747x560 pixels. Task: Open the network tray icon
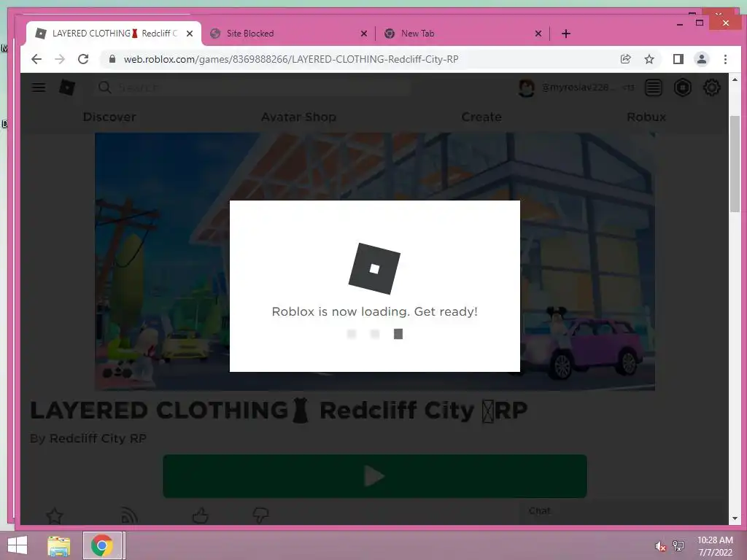tap(678, 545)
